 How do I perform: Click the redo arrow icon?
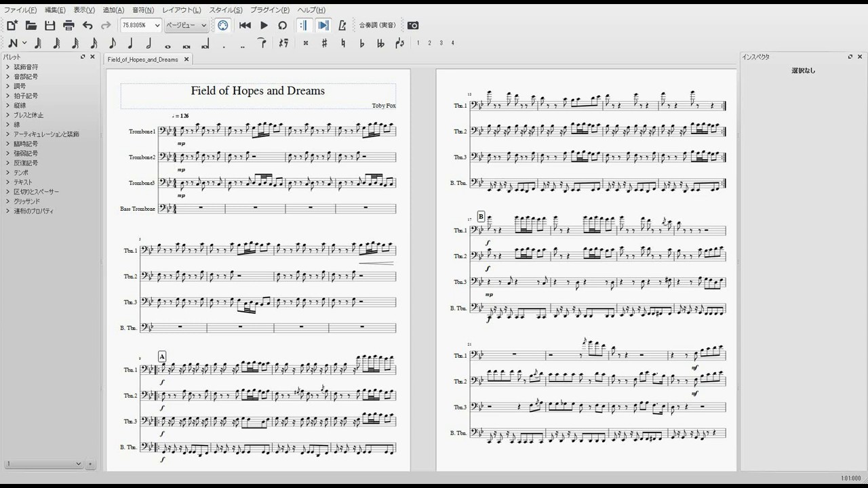[x=106, y=26]
